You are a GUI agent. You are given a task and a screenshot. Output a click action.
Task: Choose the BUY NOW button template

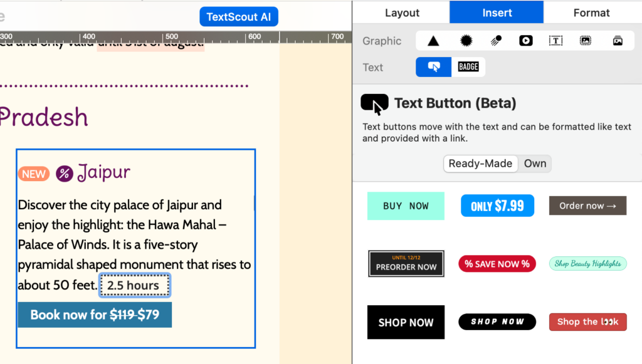pos(406,205)
